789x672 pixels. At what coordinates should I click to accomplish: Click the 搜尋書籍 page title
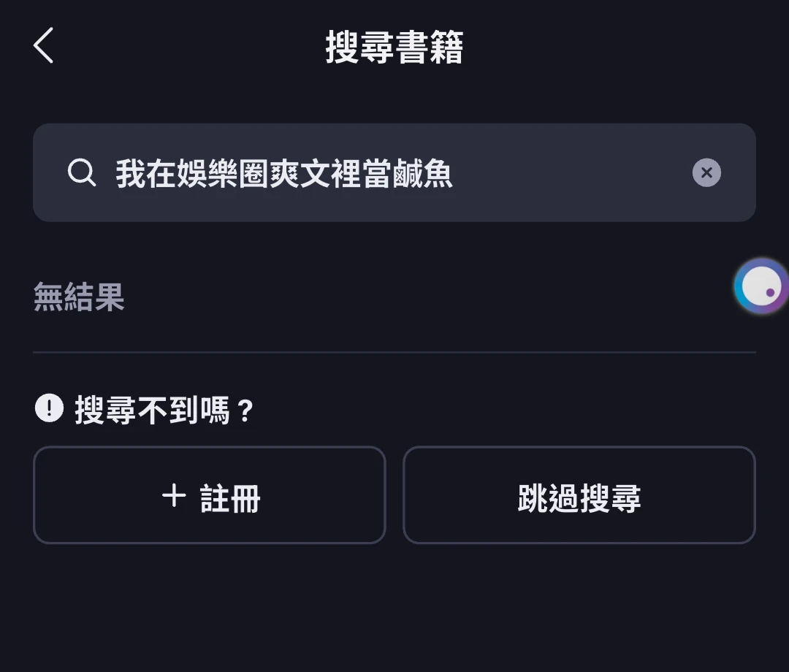[x=394, y=48]
